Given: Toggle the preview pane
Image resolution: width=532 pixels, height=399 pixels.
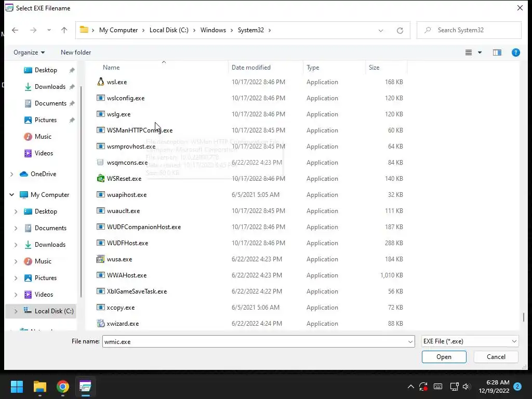Looking at the screenshot, I should tap(497, 52).
